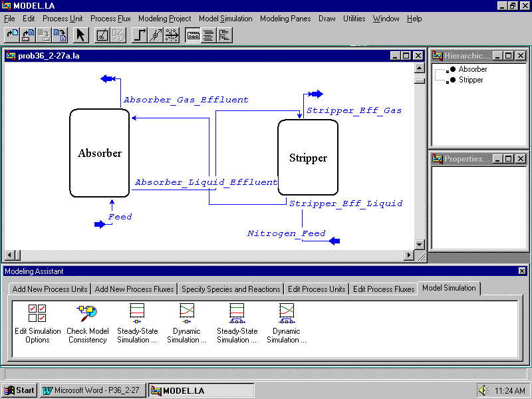Select the Stripper unit block in diagram
Viewport: 532px width, 399px height.
tap(308, 158)
